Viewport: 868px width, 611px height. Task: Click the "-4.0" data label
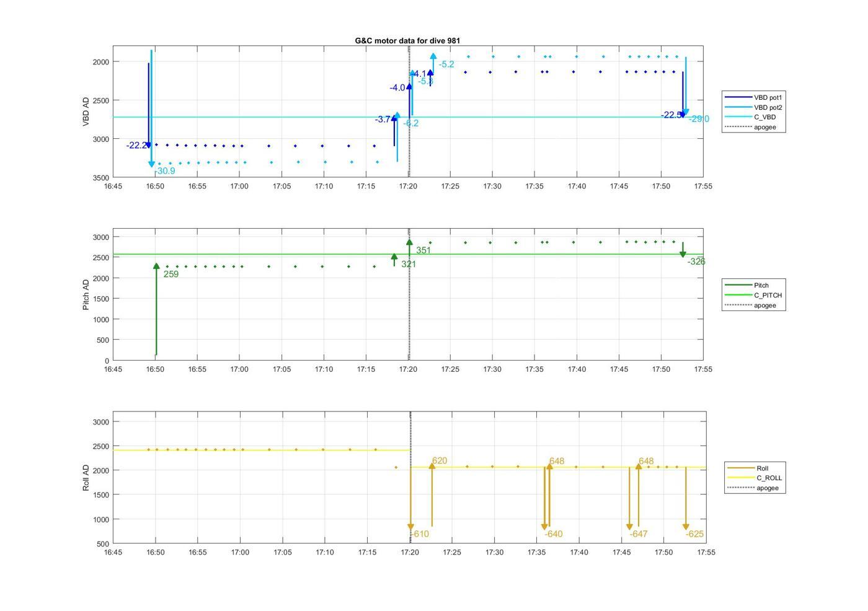(x=397, y=88)
